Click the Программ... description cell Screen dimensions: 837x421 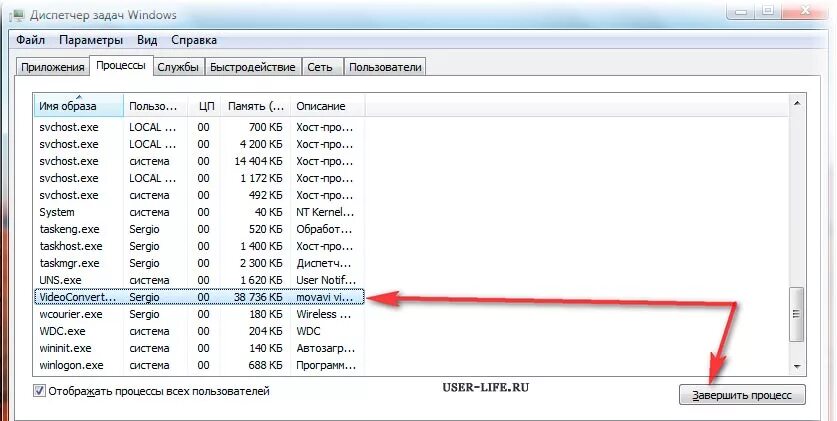pyautogui.click(x=326, y=365)
